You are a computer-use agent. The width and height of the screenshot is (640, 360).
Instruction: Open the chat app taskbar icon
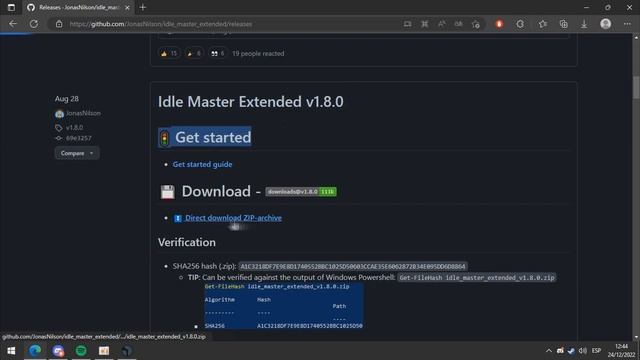tap(58, 351)
